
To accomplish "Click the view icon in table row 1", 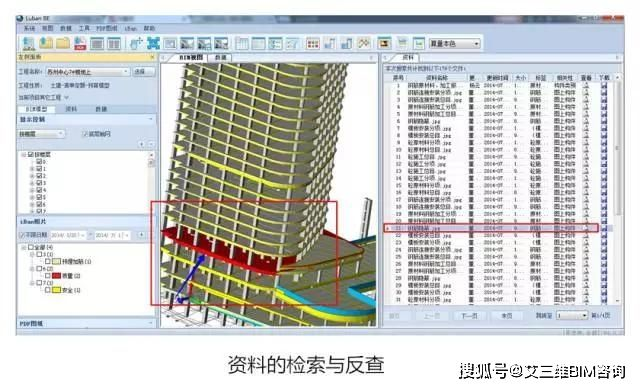I will [586, 86].
